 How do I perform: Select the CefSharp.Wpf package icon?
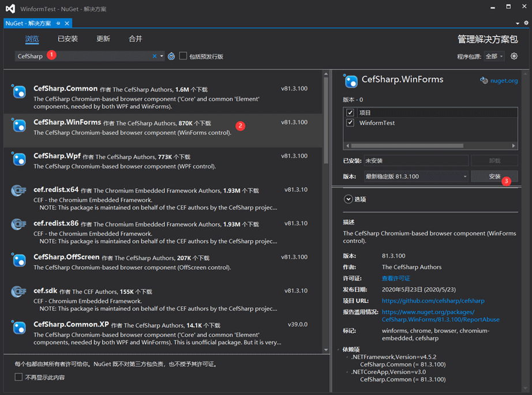coord(19,159)
